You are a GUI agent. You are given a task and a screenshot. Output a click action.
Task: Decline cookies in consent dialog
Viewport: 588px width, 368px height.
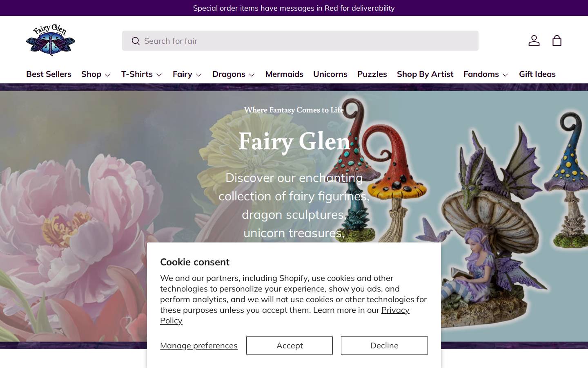384,346
